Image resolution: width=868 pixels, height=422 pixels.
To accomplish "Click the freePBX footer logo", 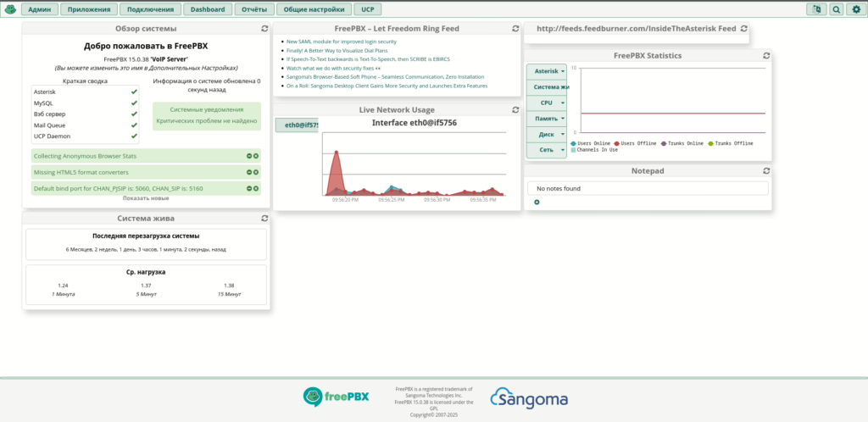I will tap(336, 397).
